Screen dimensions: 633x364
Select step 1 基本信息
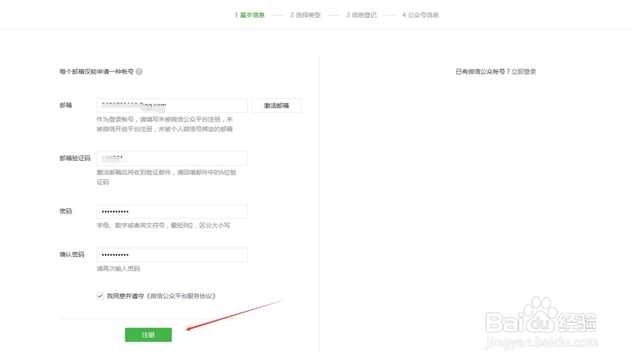[x=249, y=15]
